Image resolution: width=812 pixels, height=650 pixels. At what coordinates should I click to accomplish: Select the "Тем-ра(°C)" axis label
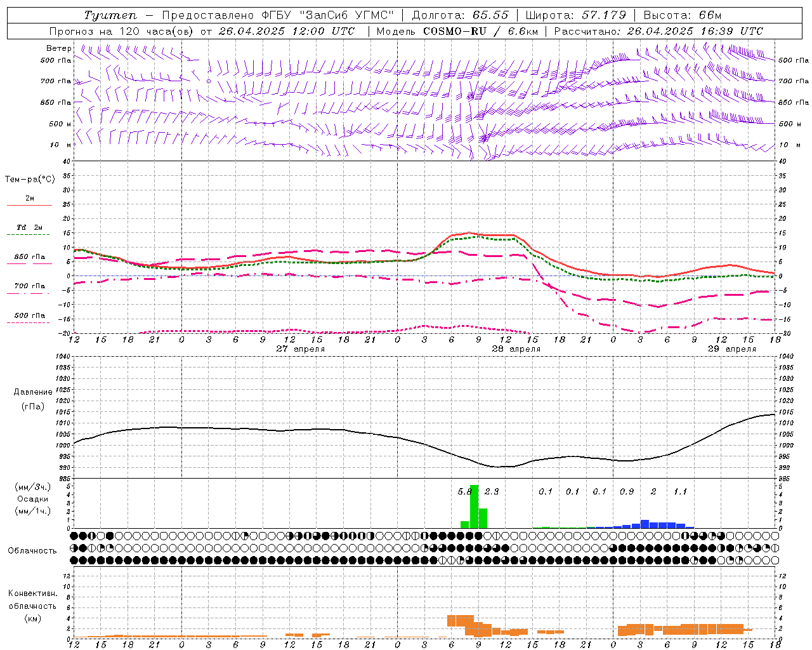tap(30, 180)
